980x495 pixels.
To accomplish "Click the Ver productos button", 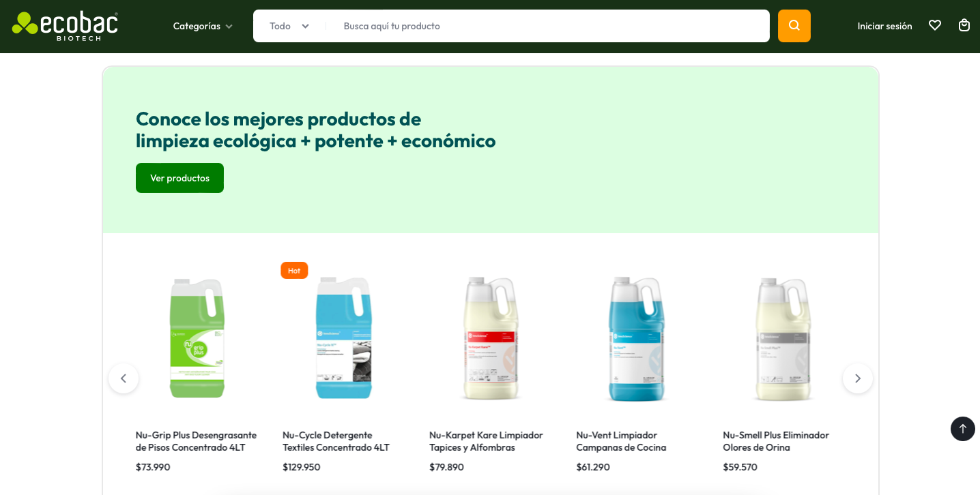I will point(179,178).
